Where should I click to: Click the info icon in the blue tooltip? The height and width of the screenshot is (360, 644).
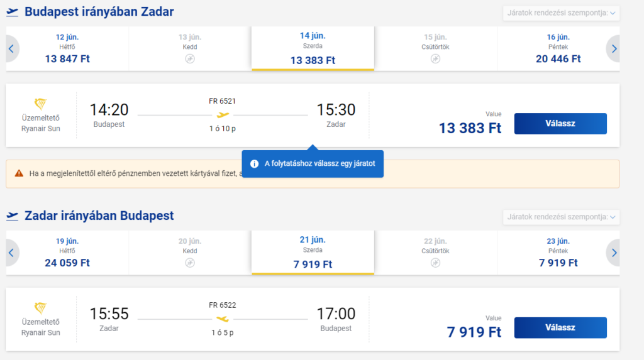(x=254, y=164)
